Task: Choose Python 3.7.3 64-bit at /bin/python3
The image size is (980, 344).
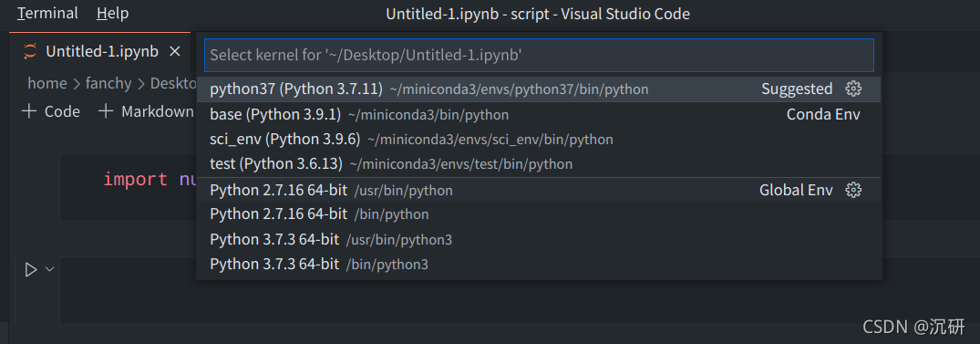Action: [539, 265]
